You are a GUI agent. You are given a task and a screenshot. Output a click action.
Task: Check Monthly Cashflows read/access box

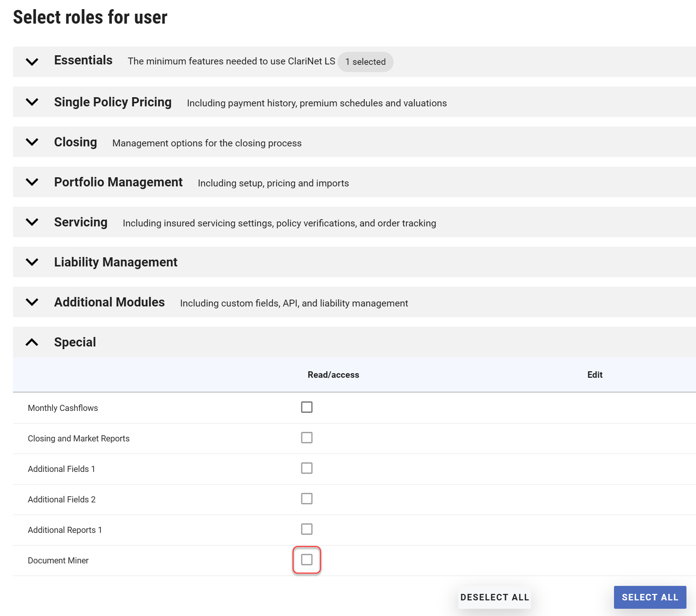tap(307, 407)
